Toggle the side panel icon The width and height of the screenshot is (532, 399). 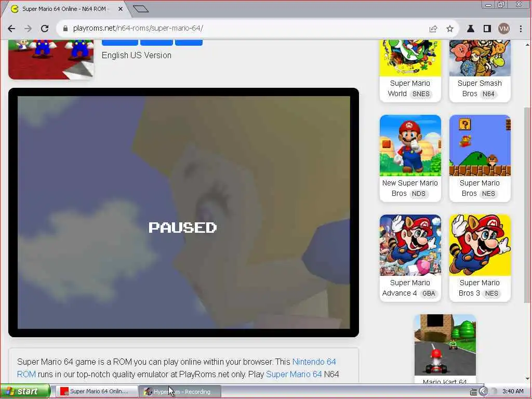pyautogui.click(x=487, y=29)
